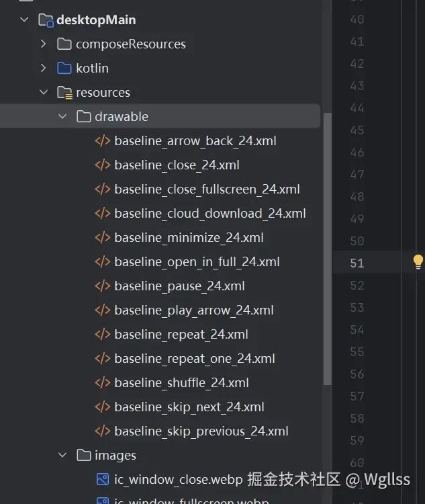Click XML icon of baseline_play_arrow_24.xml

103,310
